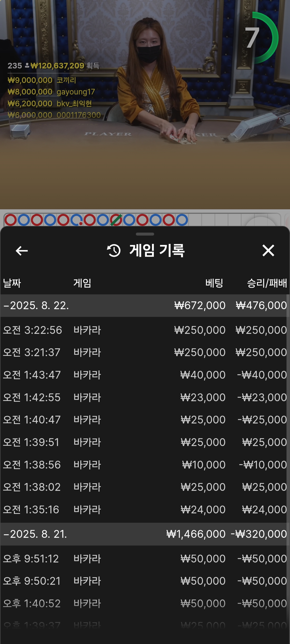Screen dimensions: 290x644
Task: Tap the ₩120,637,209 획득 winnings total
Action: (x=65, y=66)
